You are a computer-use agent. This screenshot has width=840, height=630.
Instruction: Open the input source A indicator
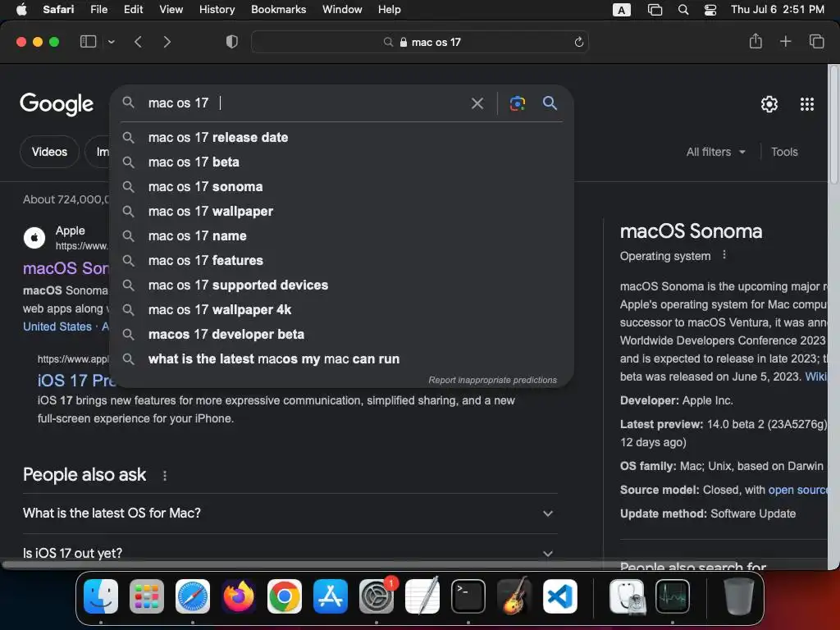pyautogui.click(x=622, y=10)
